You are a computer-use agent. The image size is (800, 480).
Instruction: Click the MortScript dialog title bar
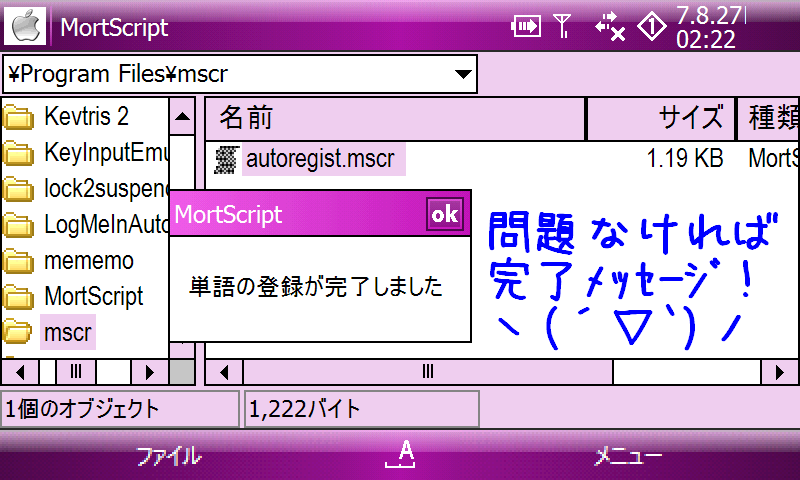pyautogui.click(x=320, y=214)
